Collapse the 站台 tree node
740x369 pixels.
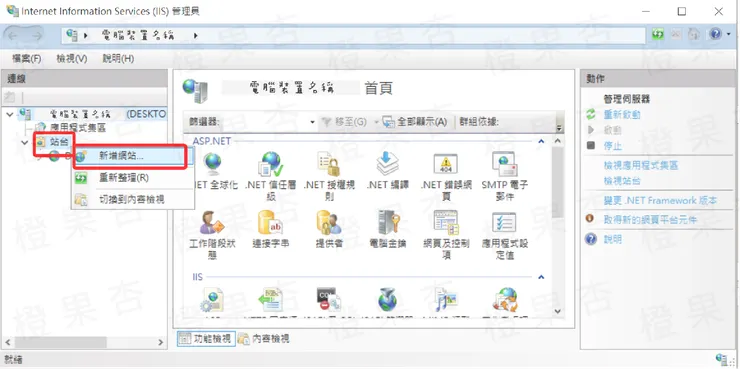(25, 142)
